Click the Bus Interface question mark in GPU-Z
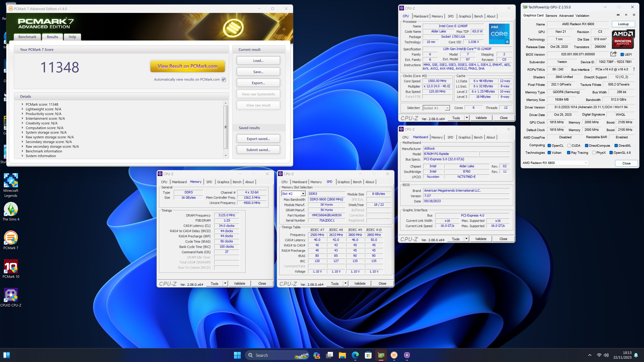Image resolution: width=644 pixels, height=362 pixels. pyautogui.click(x=634, y=69)
